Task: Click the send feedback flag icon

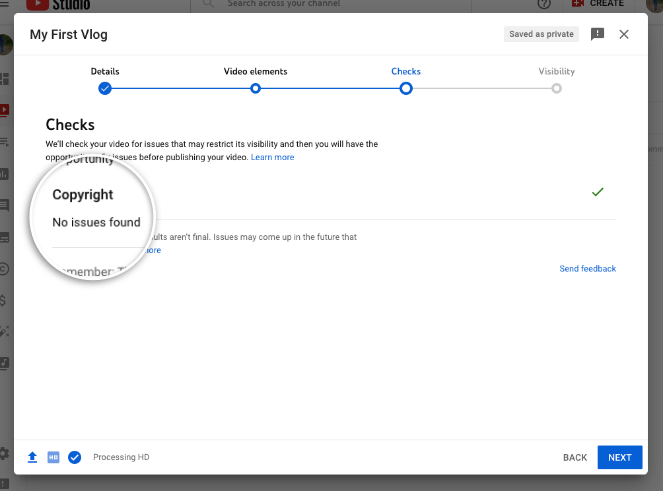Action: click(597, 34)
